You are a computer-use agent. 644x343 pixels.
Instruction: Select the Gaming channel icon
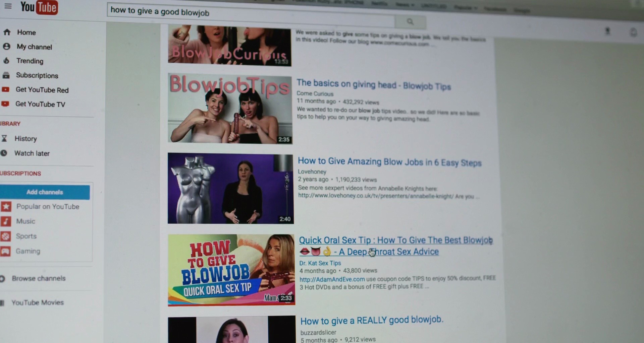pyautogui.click(x=5, y=251)
